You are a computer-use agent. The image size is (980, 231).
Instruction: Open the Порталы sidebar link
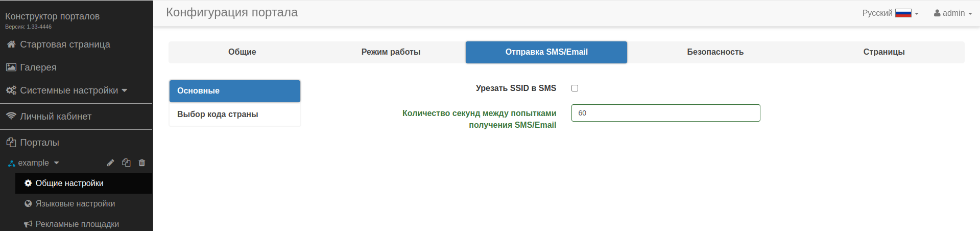39,143
